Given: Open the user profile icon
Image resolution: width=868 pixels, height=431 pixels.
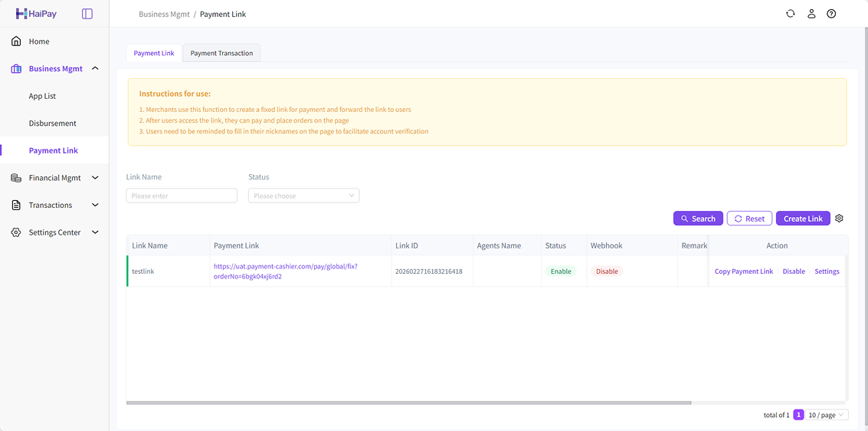Looking at the screenshot, I should pos(811,14).
